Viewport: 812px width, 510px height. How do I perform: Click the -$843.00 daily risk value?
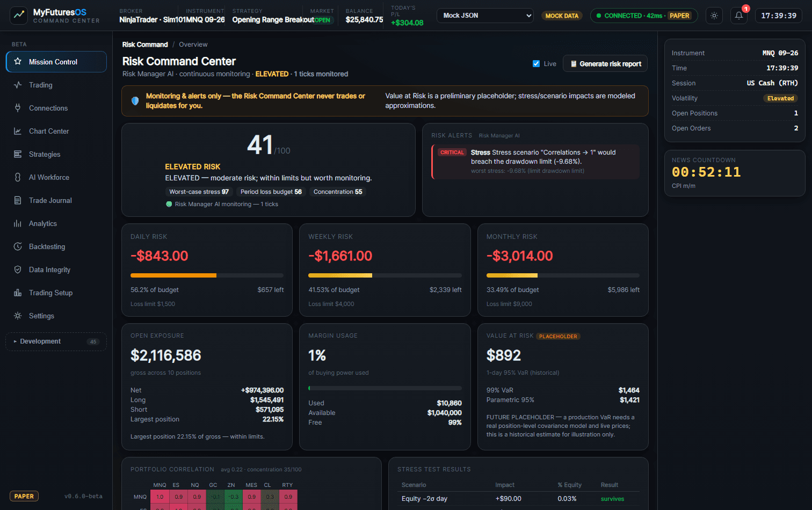tap(160, 256)
